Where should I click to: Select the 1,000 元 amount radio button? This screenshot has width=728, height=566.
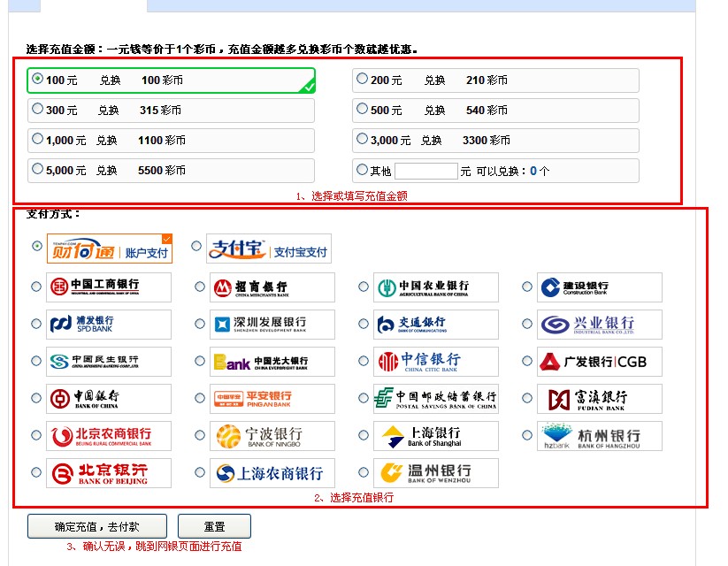38,139
